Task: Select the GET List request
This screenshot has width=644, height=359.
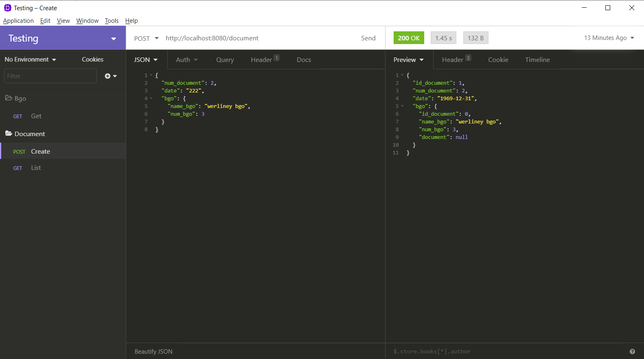Action: 63,168
